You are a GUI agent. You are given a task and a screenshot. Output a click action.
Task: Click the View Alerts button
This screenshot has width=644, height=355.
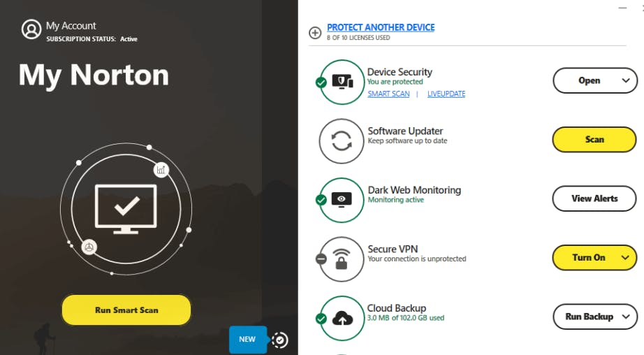[594, 198]
